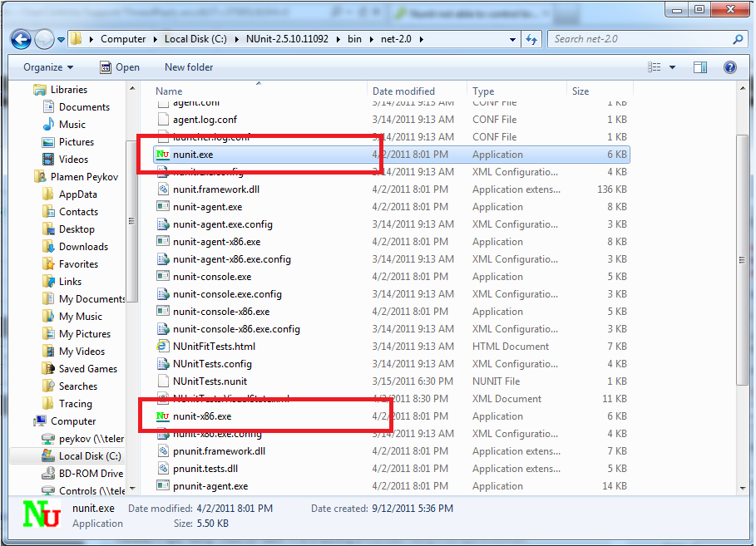Viewport: 756px width, 546px height.
Task: Open Libraries in the navigation pane
Action: click(x=69, y=90)
